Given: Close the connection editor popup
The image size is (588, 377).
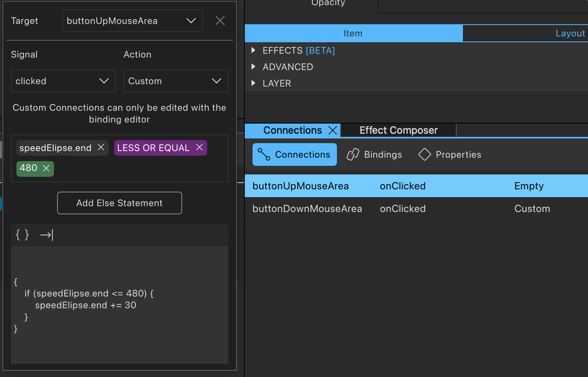Looking at the screenshot, I should (x=220, y=21).
